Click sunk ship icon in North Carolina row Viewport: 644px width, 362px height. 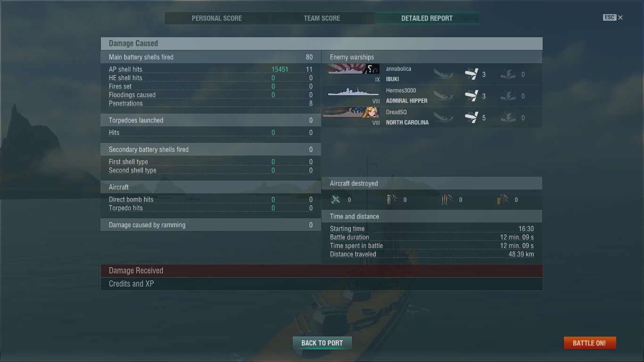[444, 118]
